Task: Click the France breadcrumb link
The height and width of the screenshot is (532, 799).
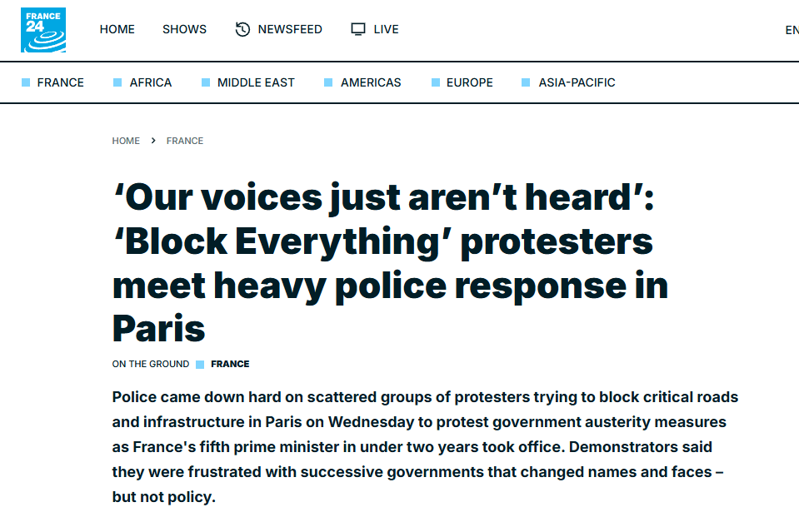Action: 184,141
